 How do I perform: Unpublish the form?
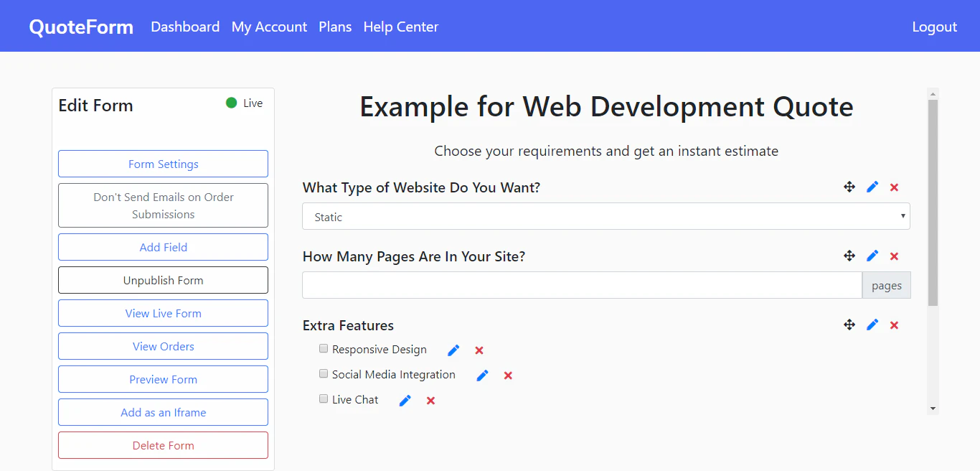(x=163, y=280)
